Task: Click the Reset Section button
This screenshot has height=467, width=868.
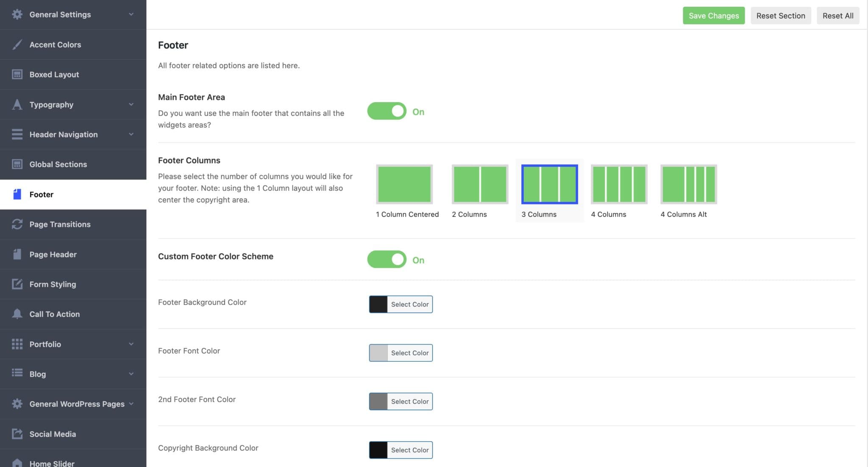Action: pyautogui.click(x=780, y=15)
